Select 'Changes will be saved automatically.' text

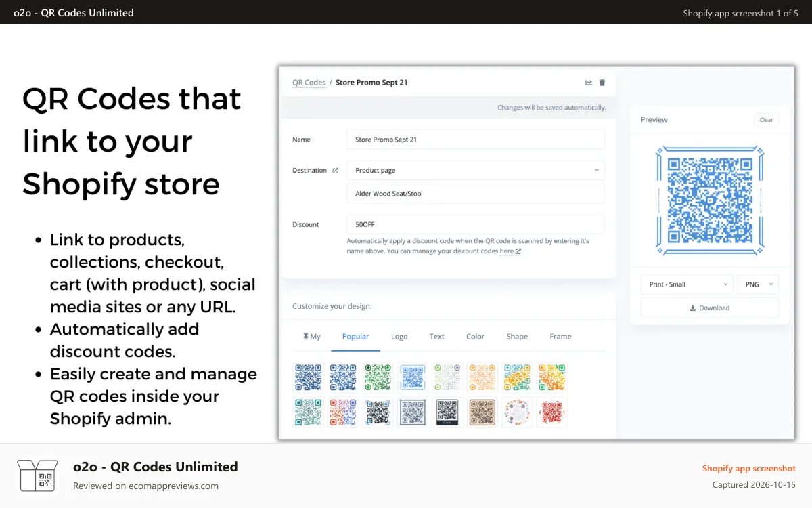tap(551, 108)
